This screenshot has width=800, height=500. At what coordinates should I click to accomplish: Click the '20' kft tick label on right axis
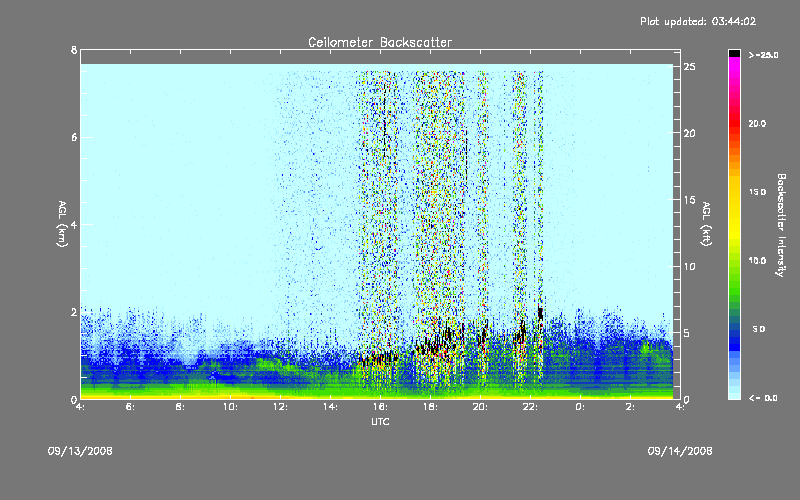tap(689, 133)
